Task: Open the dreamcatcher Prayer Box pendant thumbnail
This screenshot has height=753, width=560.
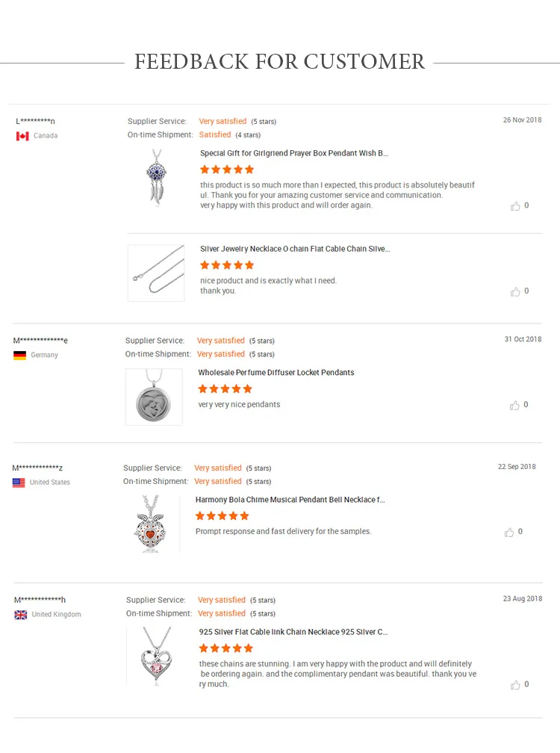Action: pyautogui.click(x=155, y=176)
